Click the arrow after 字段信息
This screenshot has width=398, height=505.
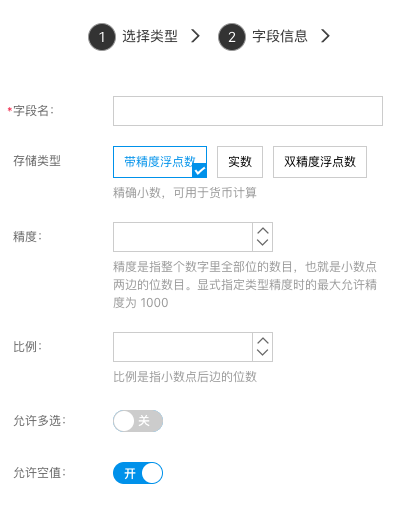coord(325,36)
